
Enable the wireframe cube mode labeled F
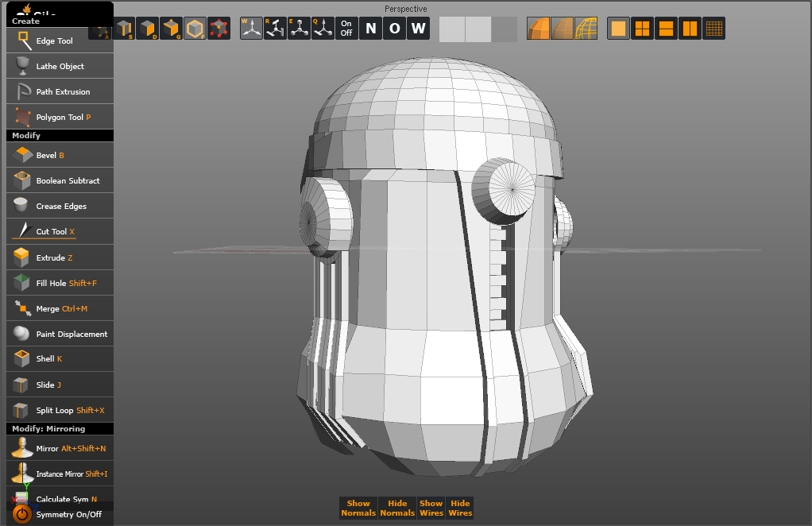pyautogui.click(x=195, y=29)
